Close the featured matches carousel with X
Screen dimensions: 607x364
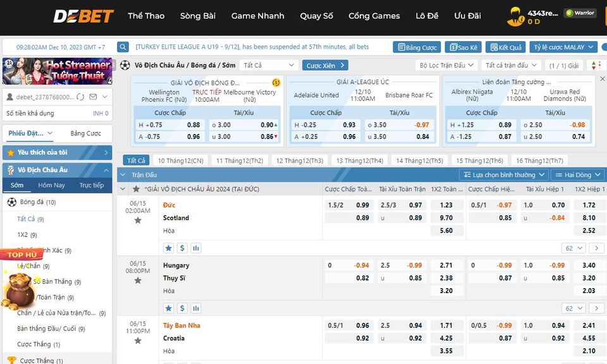tap(601, 80)
